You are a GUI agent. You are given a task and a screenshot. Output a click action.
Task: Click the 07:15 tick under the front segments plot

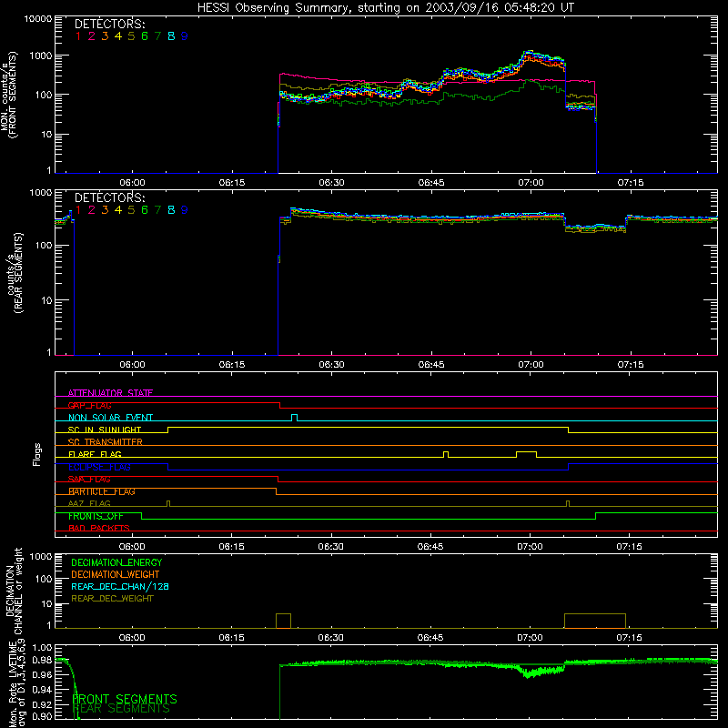click(631, 183)
